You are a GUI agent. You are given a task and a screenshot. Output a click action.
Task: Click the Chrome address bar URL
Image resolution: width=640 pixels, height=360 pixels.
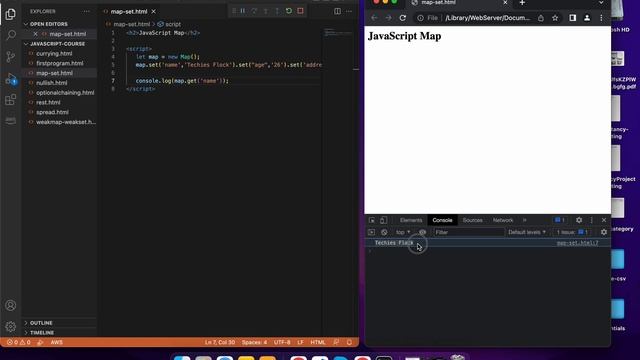(x=487, y=18)
